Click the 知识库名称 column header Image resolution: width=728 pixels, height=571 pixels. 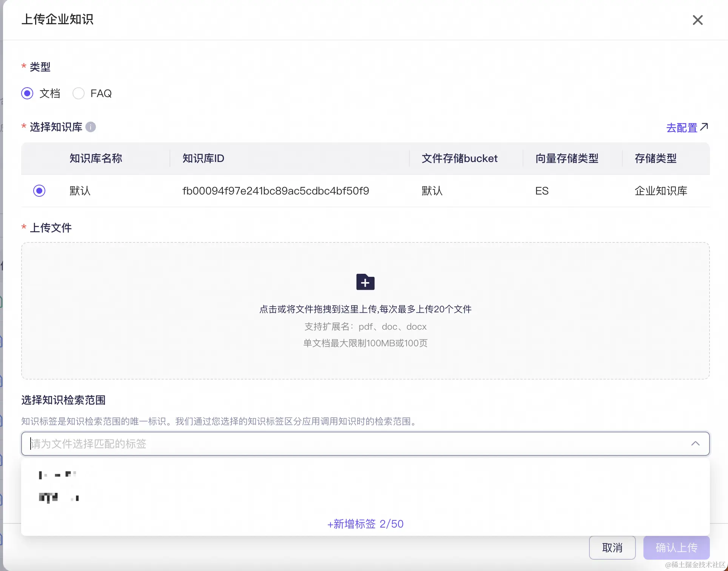[96, 158]
